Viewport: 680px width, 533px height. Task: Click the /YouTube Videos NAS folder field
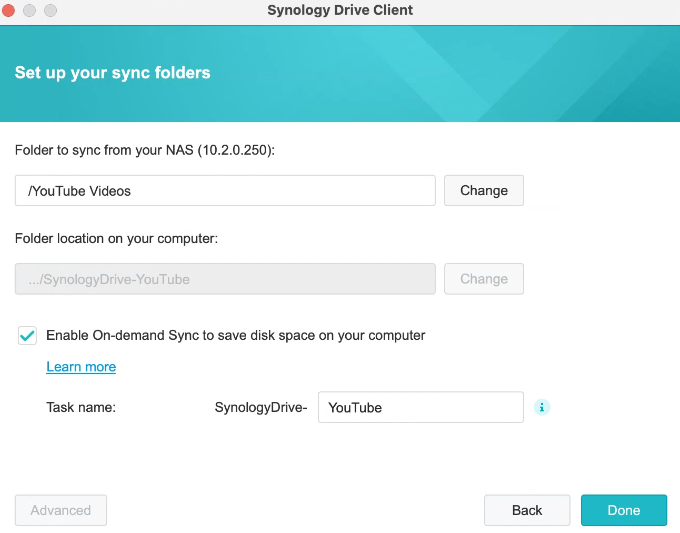[x=225, y=190]
